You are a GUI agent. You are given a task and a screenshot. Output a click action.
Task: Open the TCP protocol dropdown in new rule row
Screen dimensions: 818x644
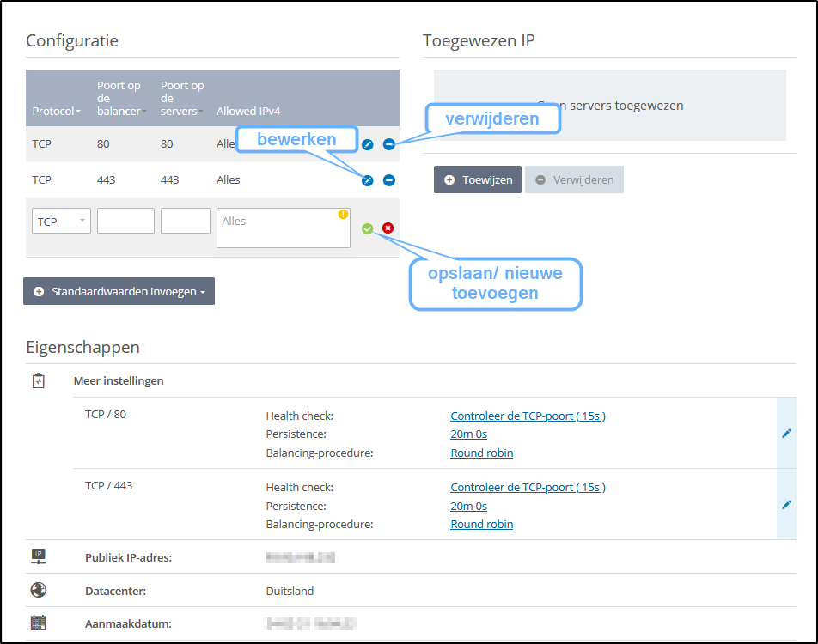click(x=60, y=222)
